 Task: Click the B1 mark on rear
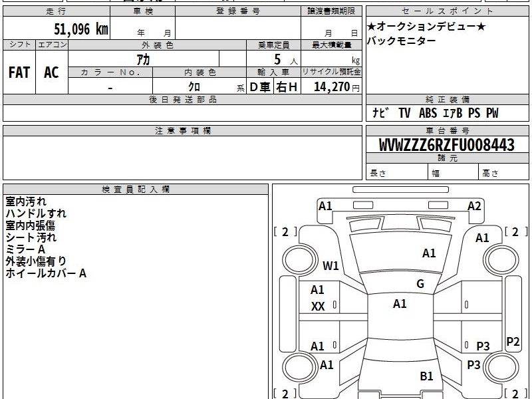pos(426,376)
